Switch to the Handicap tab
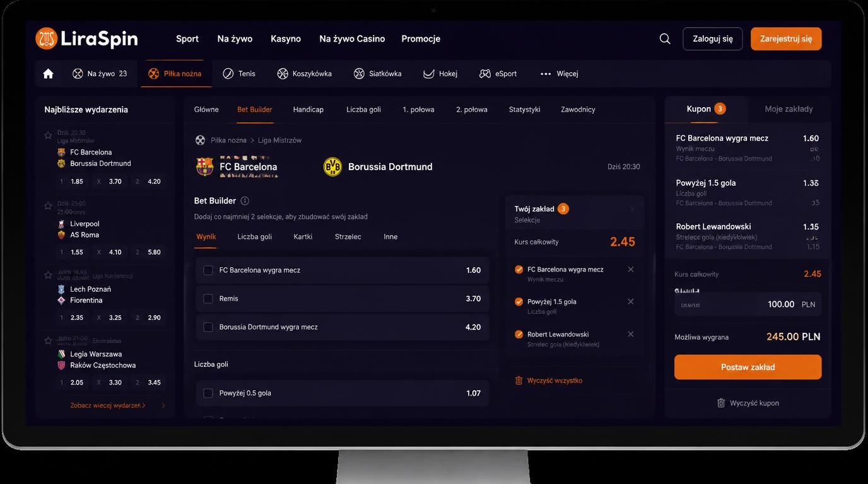Image resolution: width=868 pixels, height=484 pixels. pos(308,110)
